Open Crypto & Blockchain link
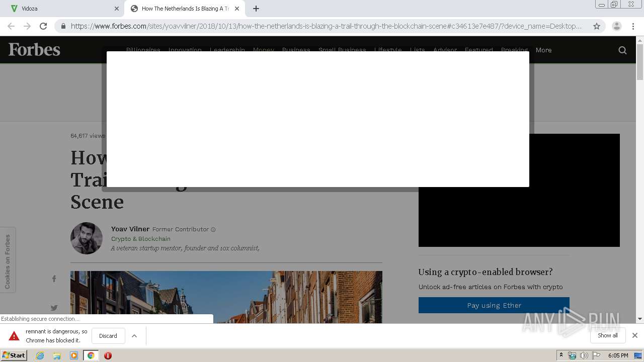 141,239
